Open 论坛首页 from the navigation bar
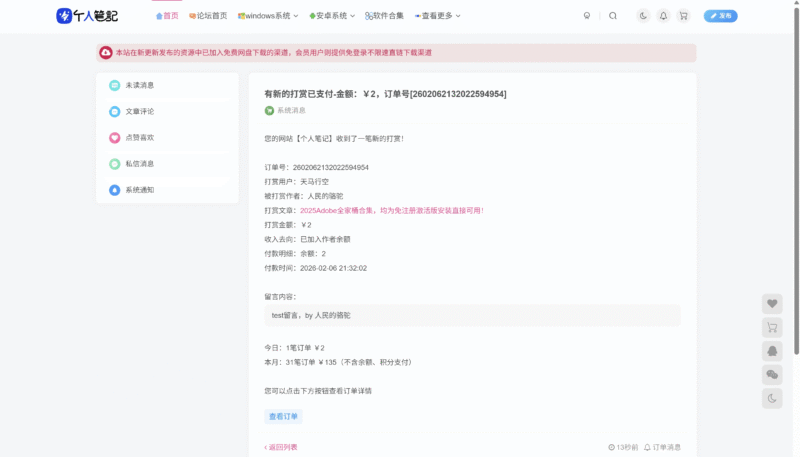This screenshot has height=457, width=800. pyautogui.click(x=208, y=16)
